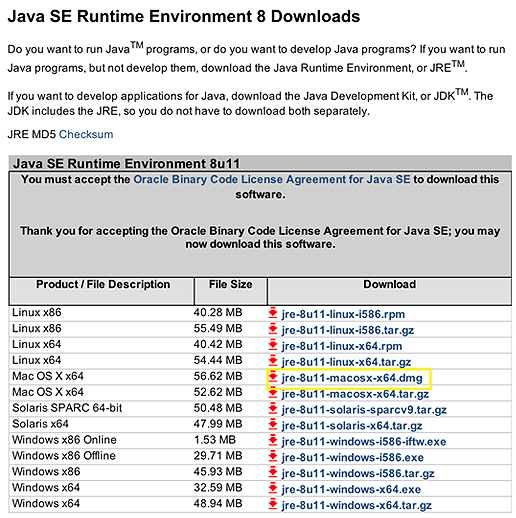Download jre-8u11-macosx-x64.tar.gz file link

(x=355, y=394)
